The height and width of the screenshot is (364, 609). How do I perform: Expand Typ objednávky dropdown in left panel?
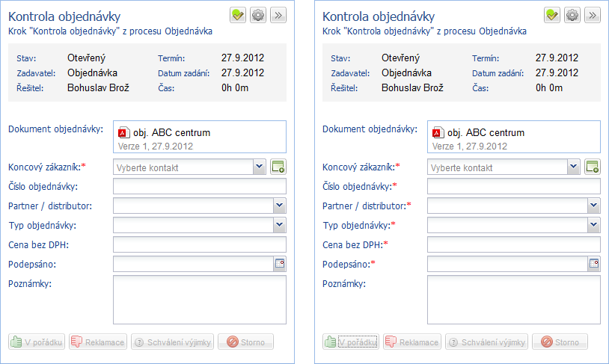click(279, 225)
